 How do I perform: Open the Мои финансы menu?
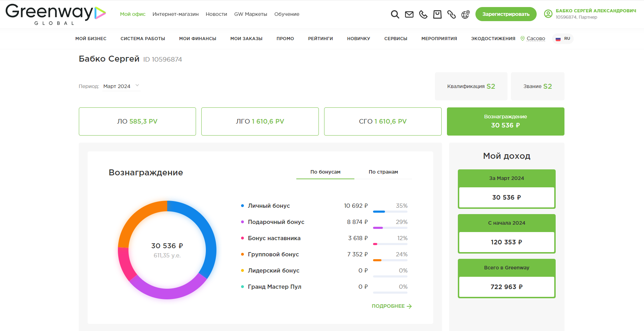(x=197, y=39)
